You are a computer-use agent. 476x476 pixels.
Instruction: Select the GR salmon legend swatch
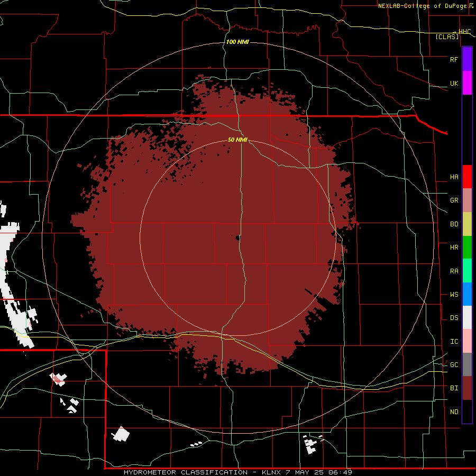point(467,200)
